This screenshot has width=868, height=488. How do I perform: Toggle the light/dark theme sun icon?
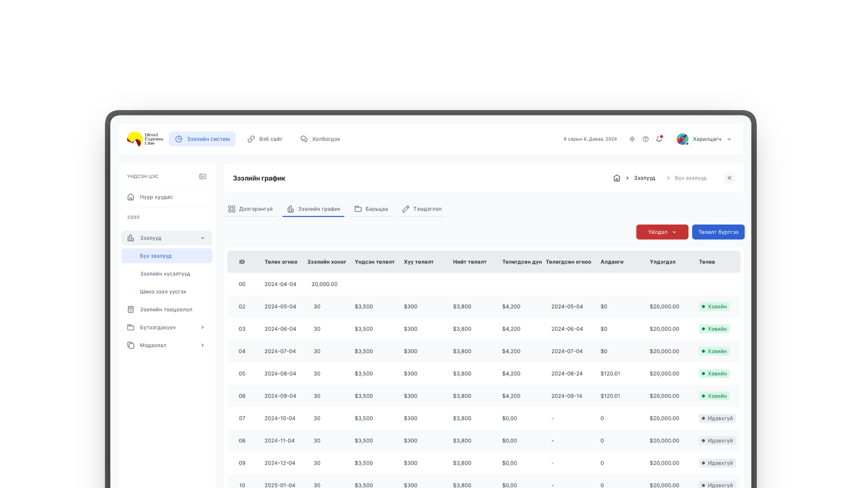pos(632,139)
